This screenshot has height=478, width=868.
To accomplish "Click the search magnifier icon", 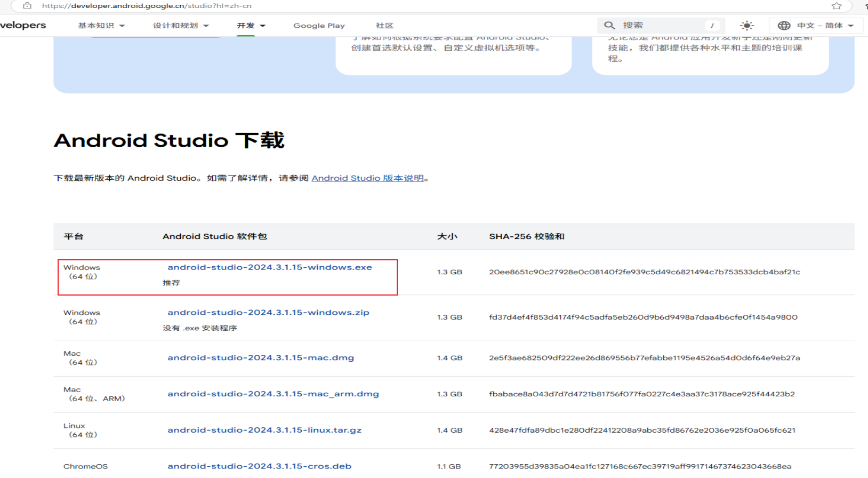I will tap(609, 25).
